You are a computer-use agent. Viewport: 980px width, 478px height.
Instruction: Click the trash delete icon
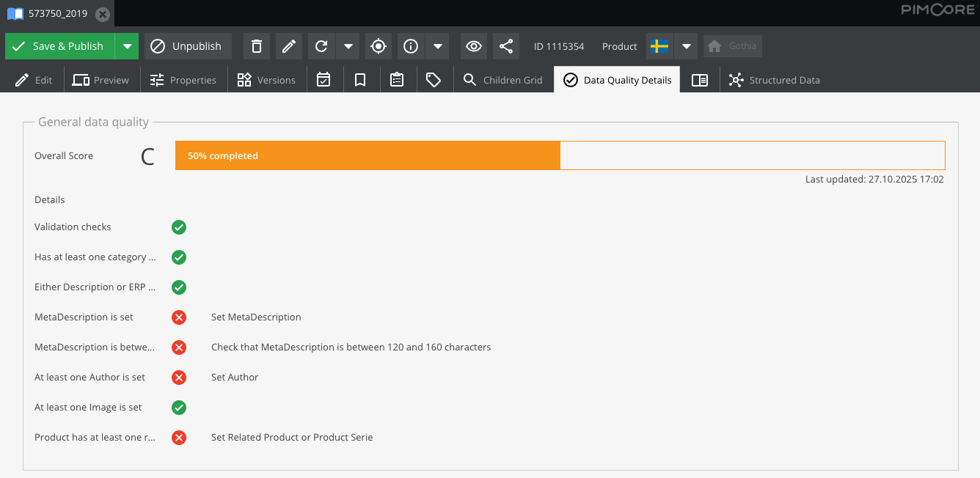click(x=256, y=46)
